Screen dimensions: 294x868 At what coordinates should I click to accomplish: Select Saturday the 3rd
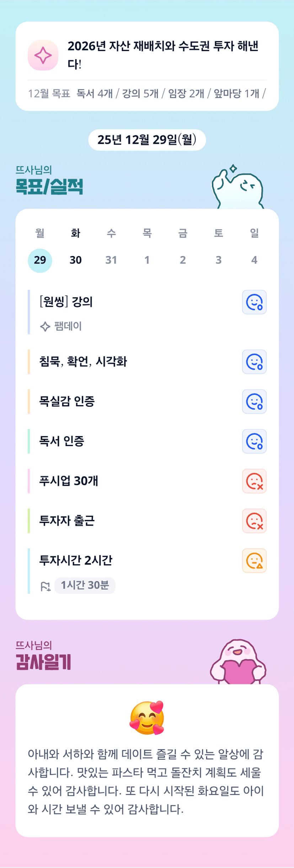click(219, 260)
